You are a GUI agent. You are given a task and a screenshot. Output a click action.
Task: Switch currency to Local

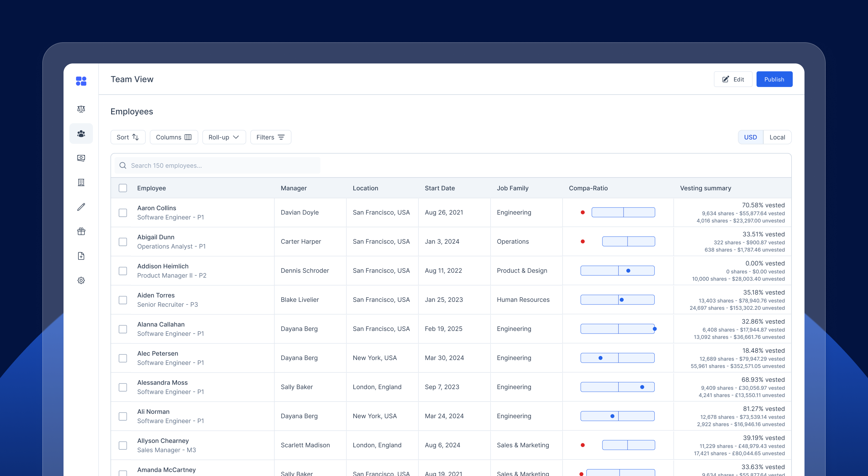(x=777, y=137)
